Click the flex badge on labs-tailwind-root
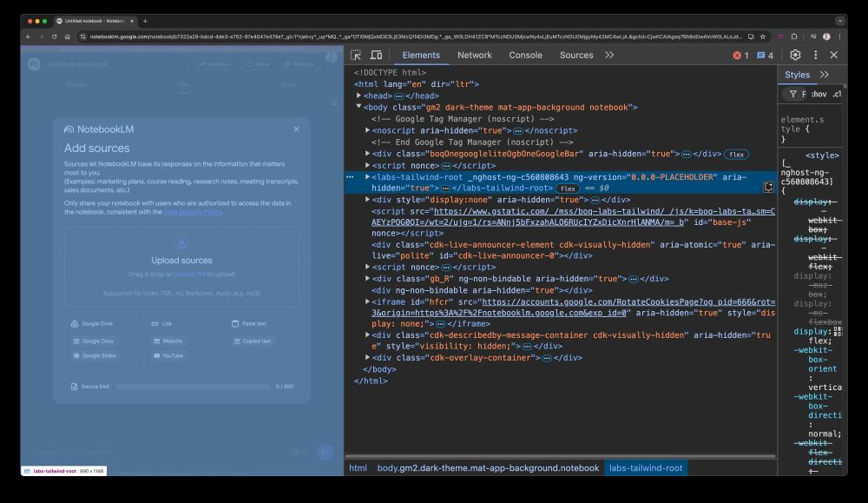 click(x=568, y=189)
